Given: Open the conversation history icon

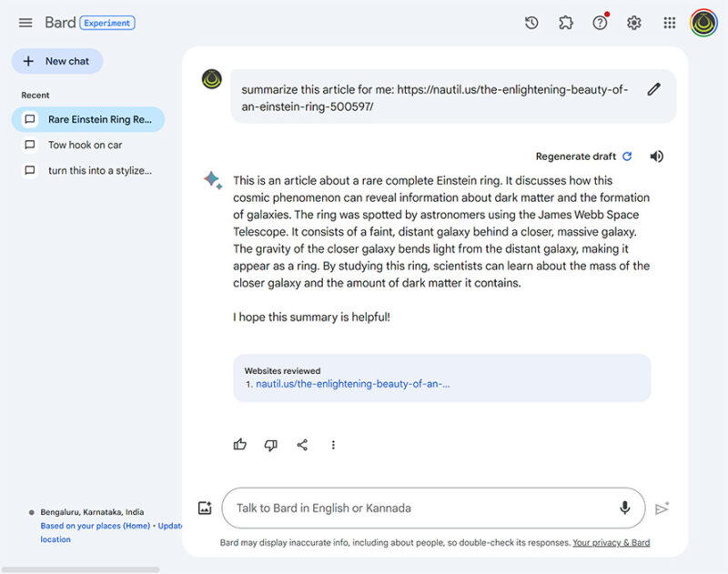Looking at the screenshot, I should click(531, 22).
